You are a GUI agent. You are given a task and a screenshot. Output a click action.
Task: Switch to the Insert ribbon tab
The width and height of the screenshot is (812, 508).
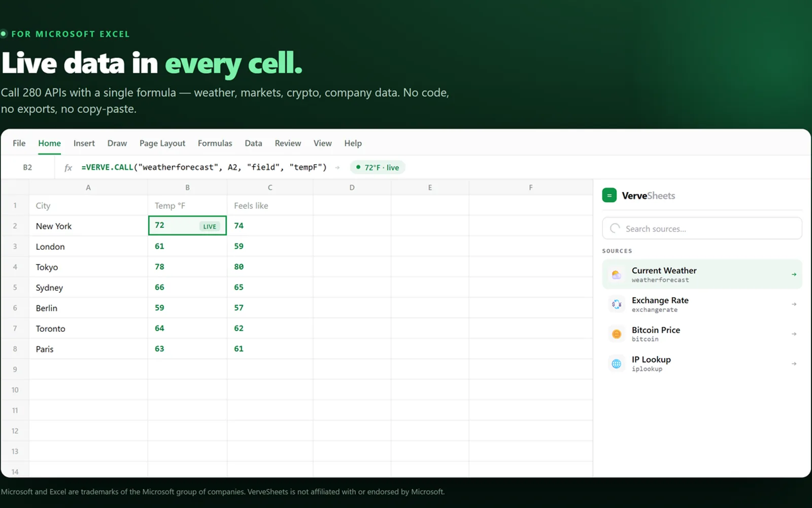[x=84, y=143]
